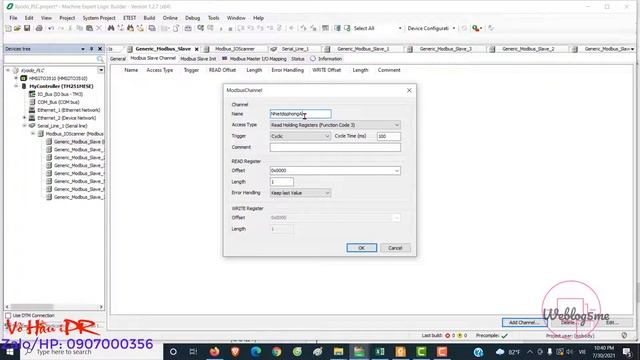Select Ethernet_1 (Ethernet Network) in tree
640x360 pixels.
point(69,110)
